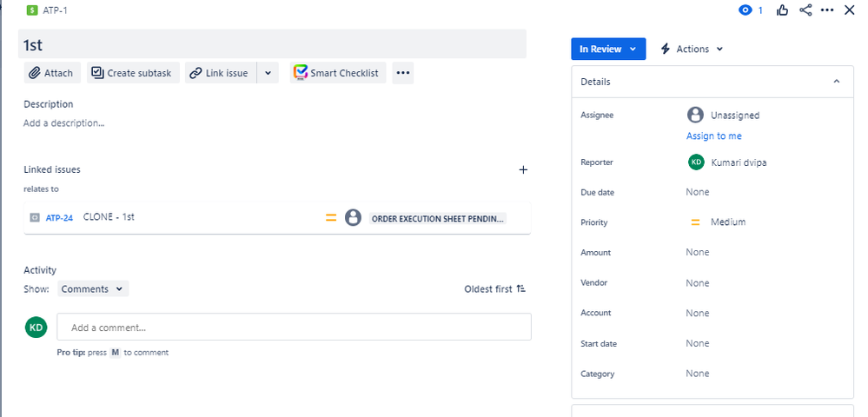Screen dimensions: 868x417
Task: Open the Actions menu
Action: click(692, 49)
